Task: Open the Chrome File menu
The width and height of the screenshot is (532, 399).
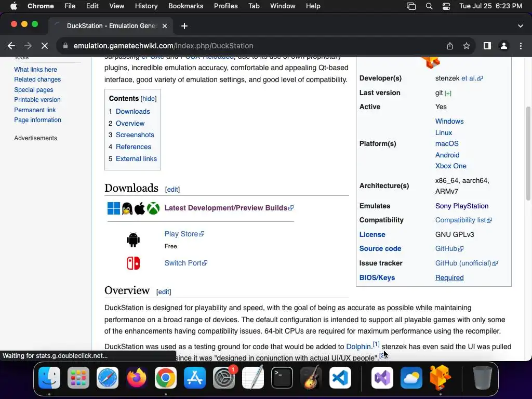Action: (70, 6)
